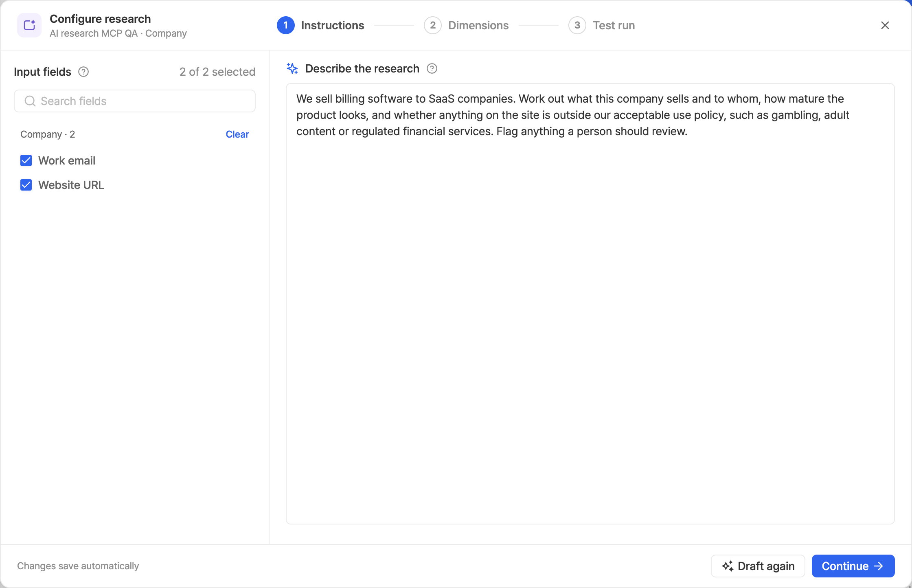This screenshot has height=588, width=912.
Task: Go to the Test run step
Action: point(602,25)
